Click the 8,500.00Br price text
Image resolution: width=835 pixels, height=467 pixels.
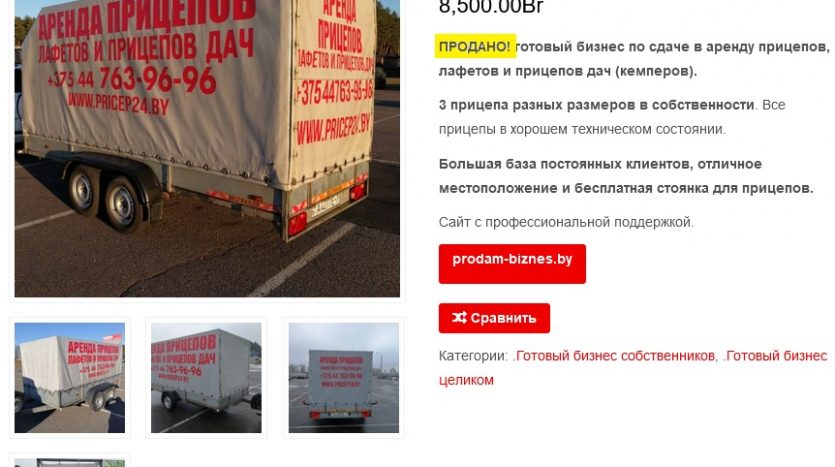pyautogui.click(x=491, y=7)
